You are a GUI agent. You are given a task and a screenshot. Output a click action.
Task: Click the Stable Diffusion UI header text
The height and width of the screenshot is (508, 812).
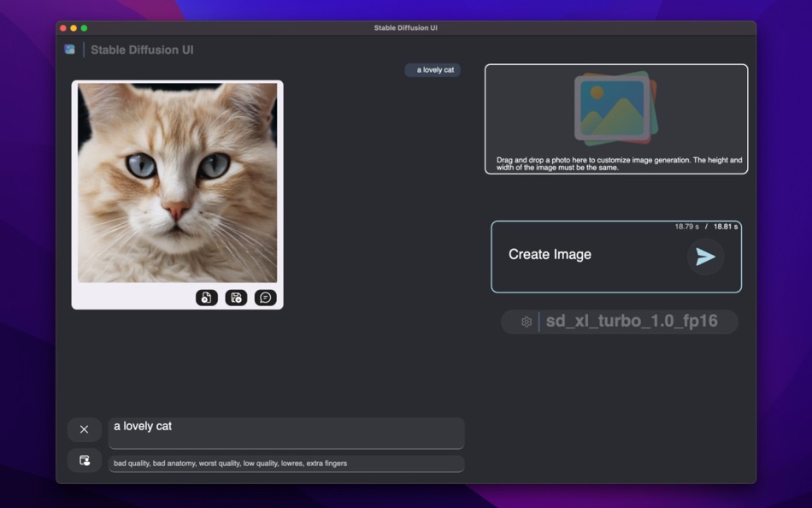pos(143,50)
